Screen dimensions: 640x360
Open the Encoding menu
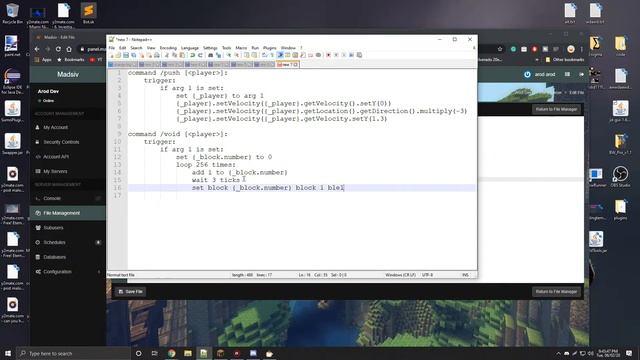click(168, 48)
